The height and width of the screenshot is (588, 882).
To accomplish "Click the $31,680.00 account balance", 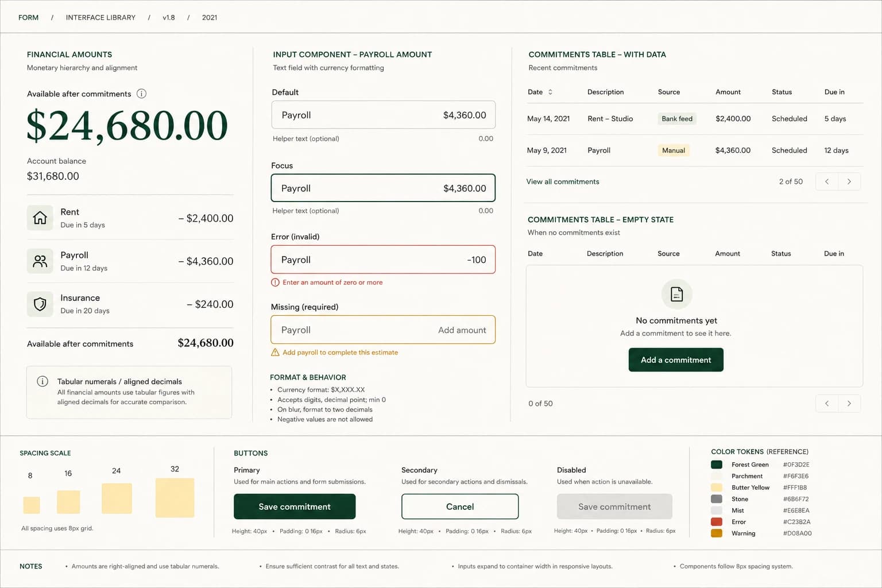I will (x=53, y=176).
